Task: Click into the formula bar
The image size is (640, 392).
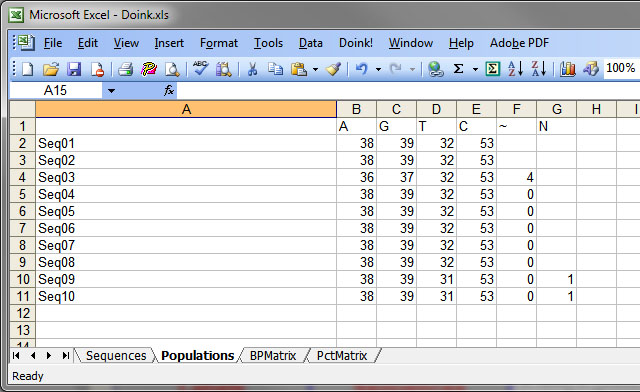Action: (408, 90)
